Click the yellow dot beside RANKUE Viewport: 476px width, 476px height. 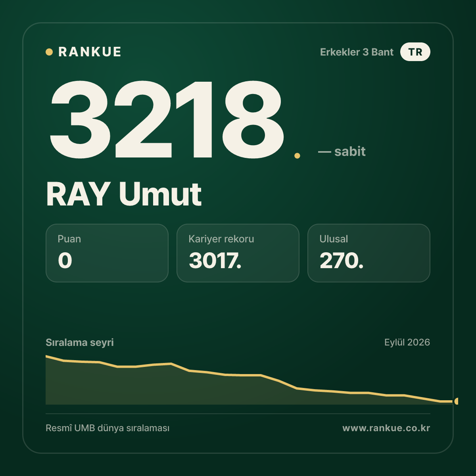tap(49, 52)
